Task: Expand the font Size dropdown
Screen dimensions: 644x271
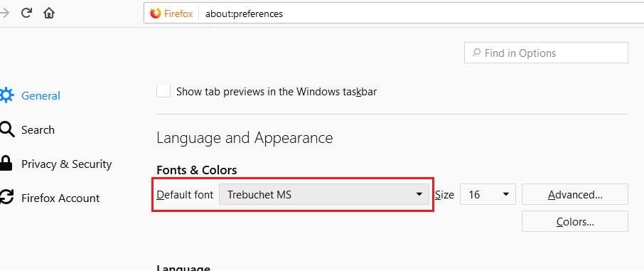Action: pos(488,194)
